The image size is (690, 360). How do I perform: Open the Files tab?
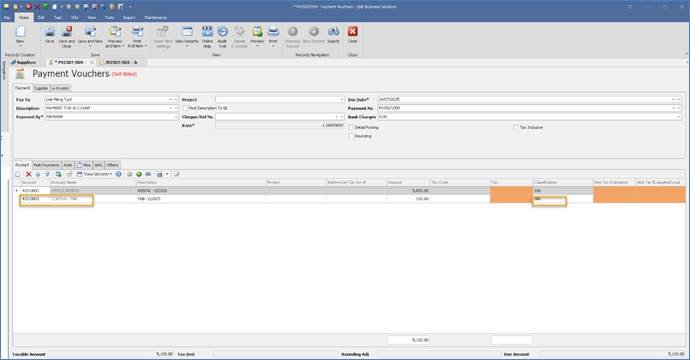pyautogui.click(x=84, y=165)
